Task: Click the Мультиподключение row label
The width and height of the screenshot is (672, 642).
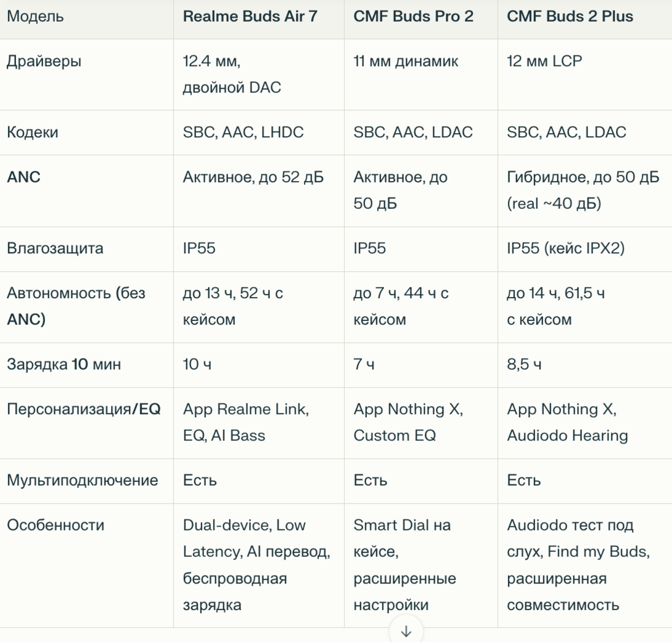Action: (x=82, y=481)
